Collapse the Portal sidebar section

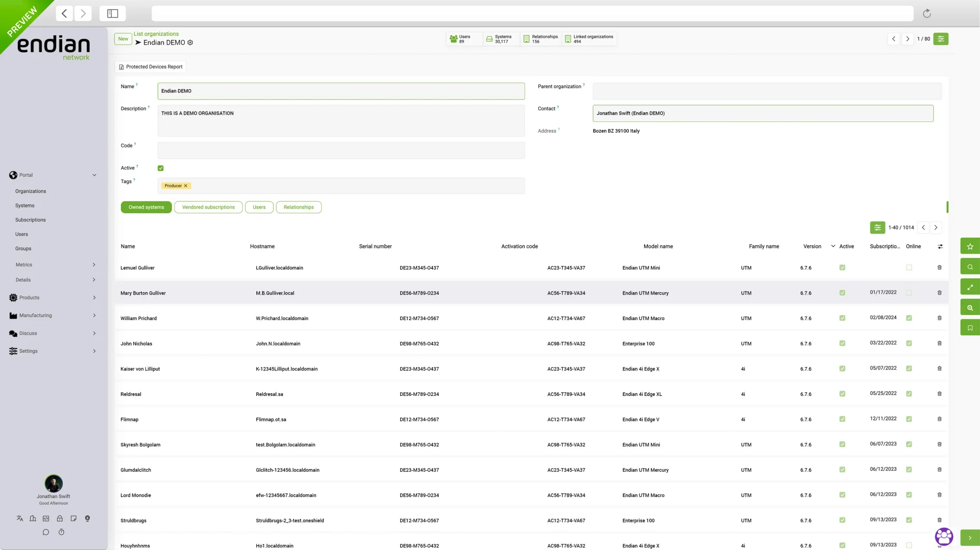[x=94, y=175]
